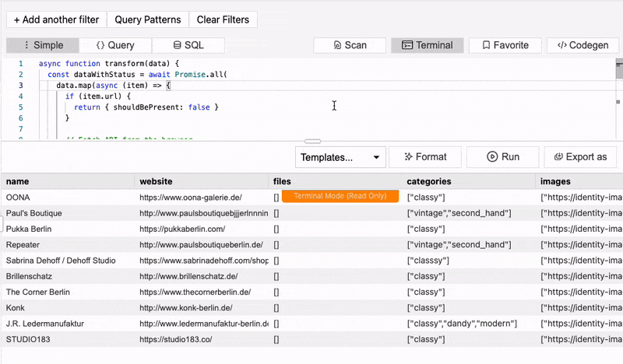Click the Terminal Mode (Read Only) badge
Image resolution: width=623 pixels, height=364 pixels.
340,196
